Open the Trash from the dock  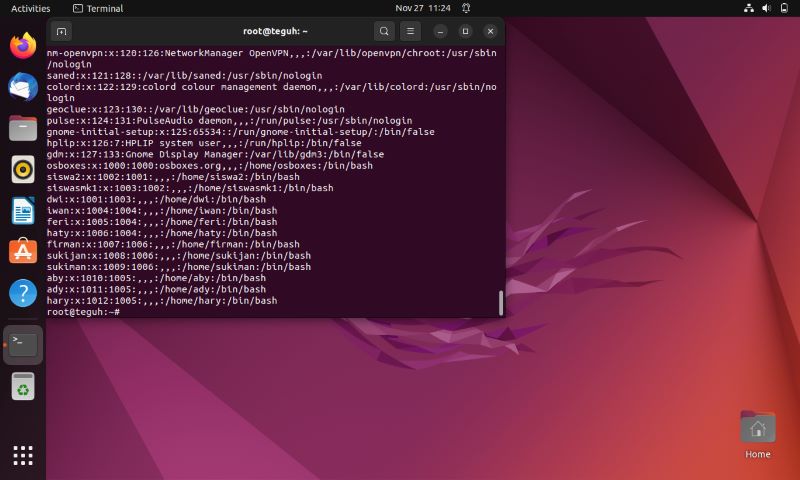[23, 386]
